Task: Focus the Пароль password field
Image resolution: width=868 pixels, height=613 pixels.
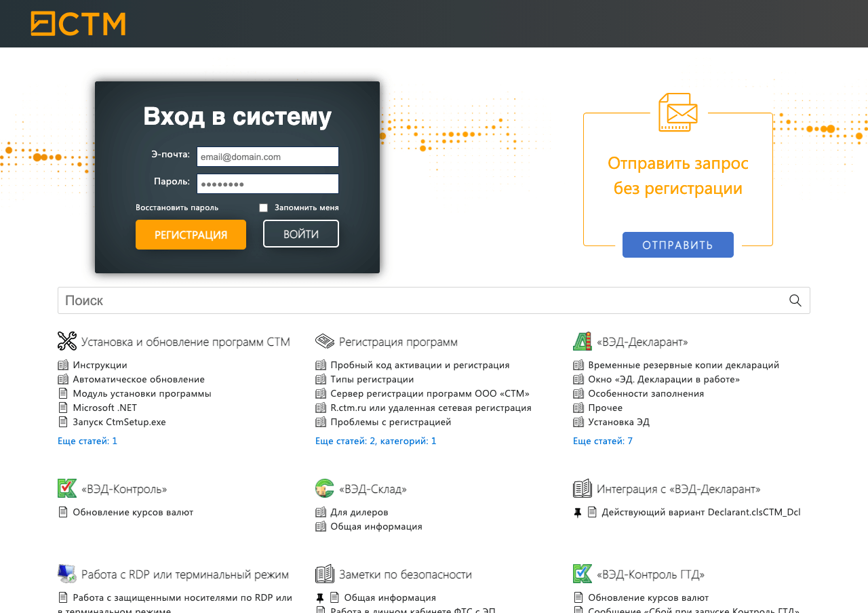Action: [268, 184]
